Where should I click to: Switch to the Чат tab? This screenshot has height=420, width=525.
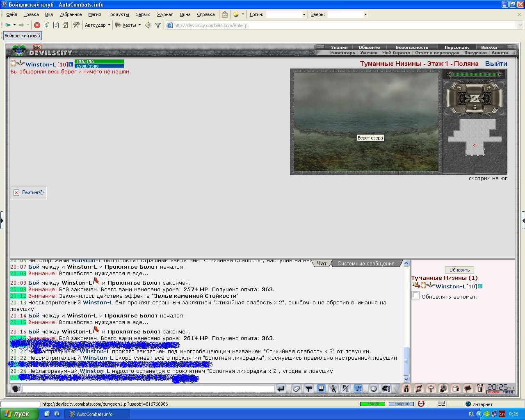(322, 263)
